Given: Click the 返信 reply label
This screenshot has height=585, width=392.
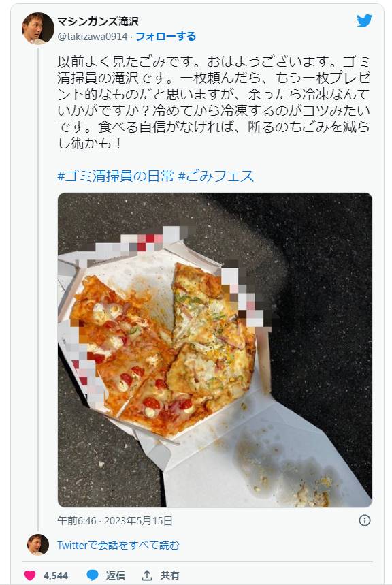Looking at the screenshot, I should tap(115, 575).
